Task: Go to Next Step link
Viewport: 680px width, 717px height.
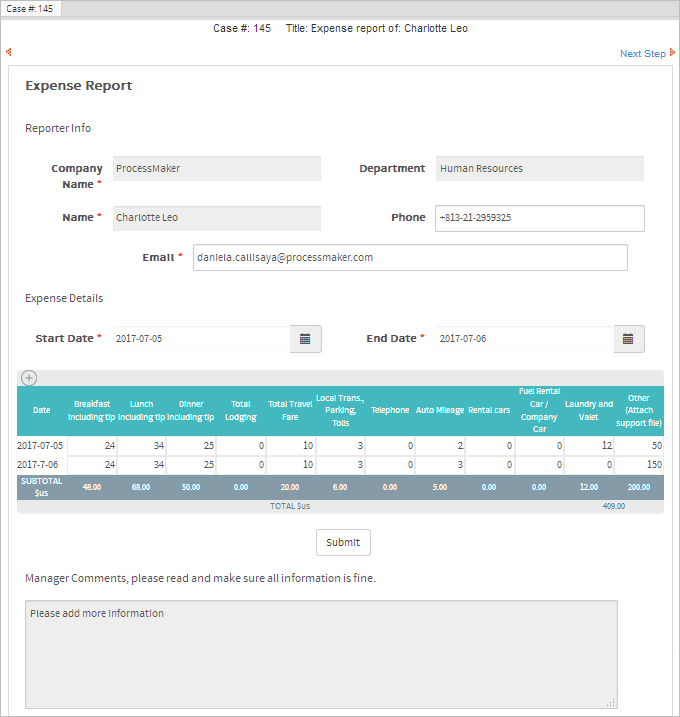Action: [x=642, y=54]
